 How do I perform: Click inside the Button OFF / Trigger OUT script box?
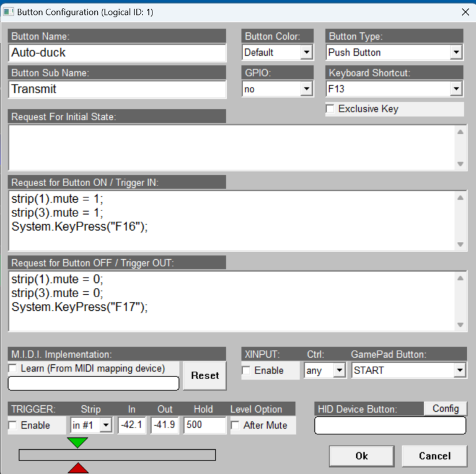click(x=232, y=301)
